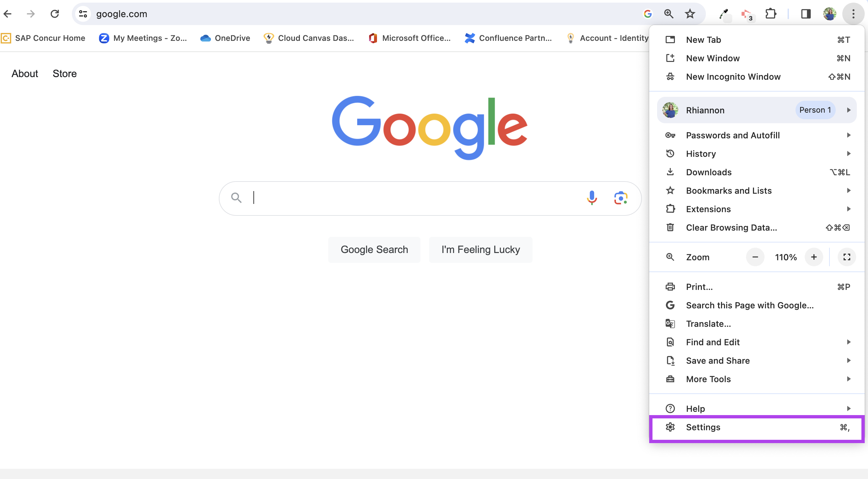Open Account - Identity bookmark
The height and width of the screenshot is (479, 868).
pos(607,38)
